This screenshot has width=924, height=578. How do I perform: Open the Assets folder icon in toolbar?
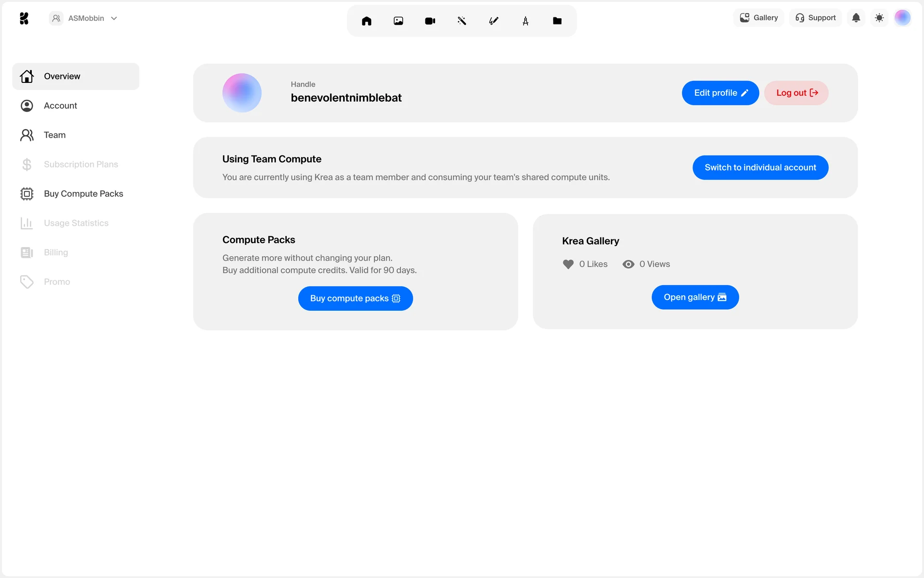click(x=557, y=21)
